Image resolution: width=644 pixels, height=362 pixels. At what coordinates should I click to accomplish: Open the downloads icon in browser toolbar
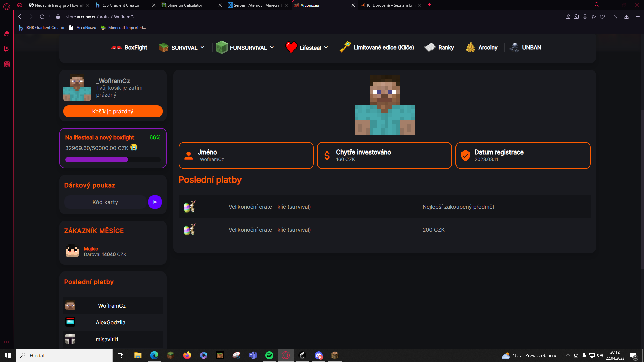point(626,17)
